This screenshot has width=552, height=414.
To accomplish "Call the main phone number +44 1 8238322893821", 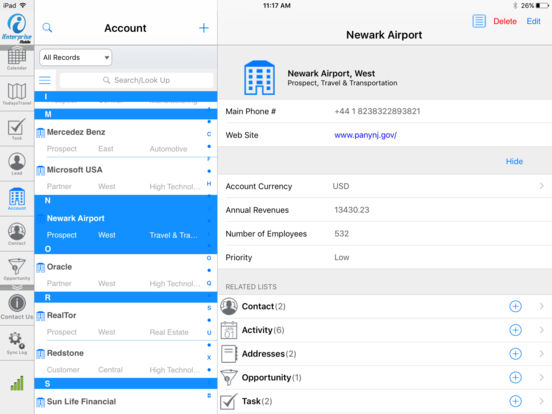I will (x=377, y=111).
